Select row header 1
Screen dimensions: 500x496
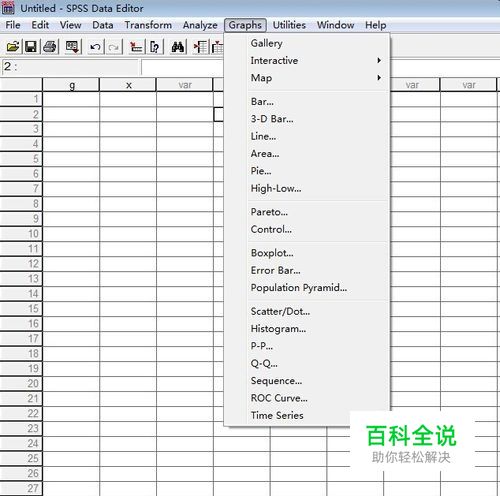21,99
